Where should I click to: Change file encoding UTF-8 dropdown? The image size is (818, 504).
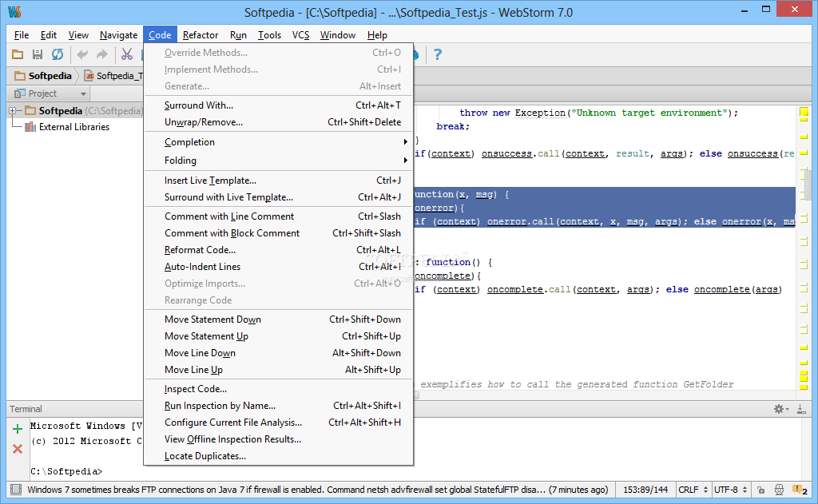click(x=730, y=490)
